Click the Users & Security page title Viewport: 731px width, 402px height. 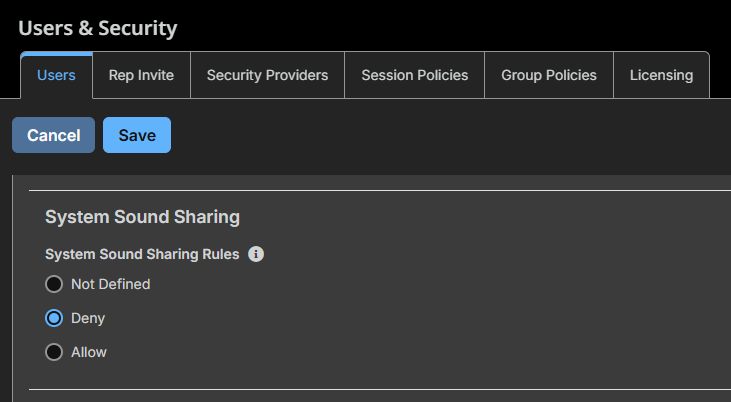98,28
